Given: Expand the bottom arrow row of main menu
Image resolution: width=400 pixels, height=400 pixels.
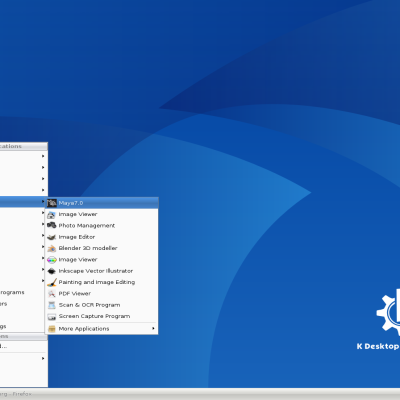Looking at the screenshot, I should click(x=23, y=358).
